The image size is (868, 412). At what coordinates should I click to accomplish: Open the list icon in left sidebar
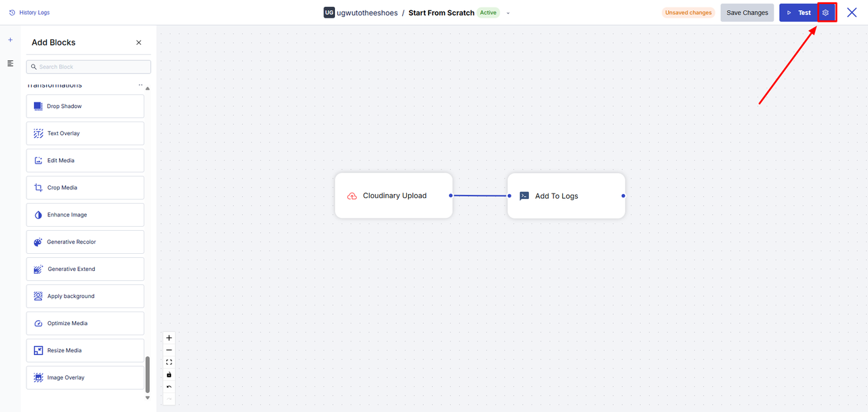(x=10, y=63)
